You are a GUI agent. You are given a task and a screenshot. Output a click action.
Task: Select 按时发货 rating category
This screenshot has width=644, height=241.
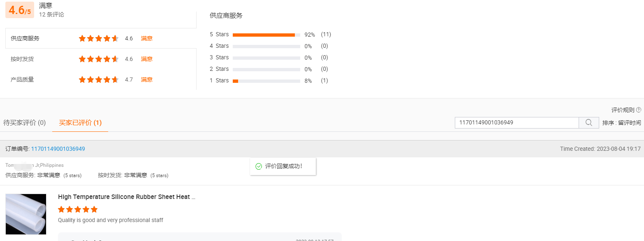click(x=22, y=59)
